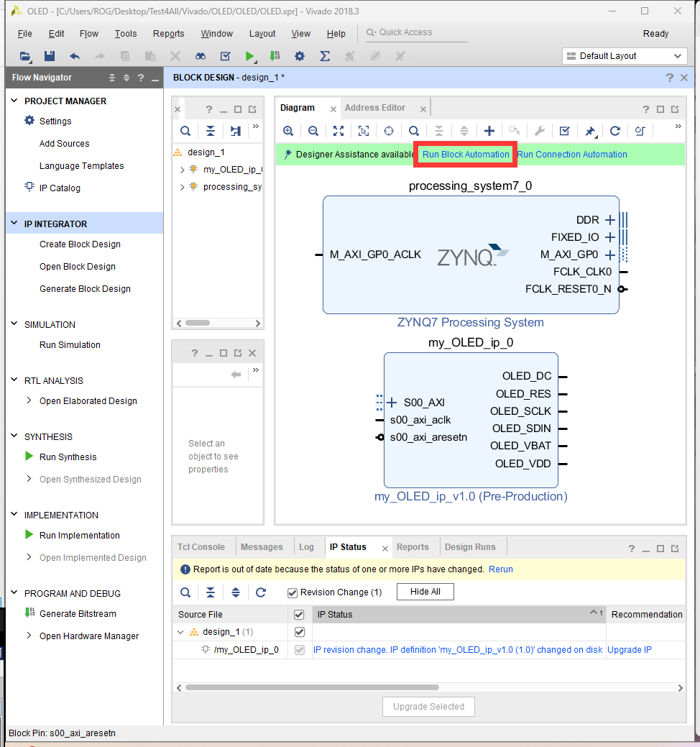Open the File menu
The image size is (700, 747).
pos(24,34)
